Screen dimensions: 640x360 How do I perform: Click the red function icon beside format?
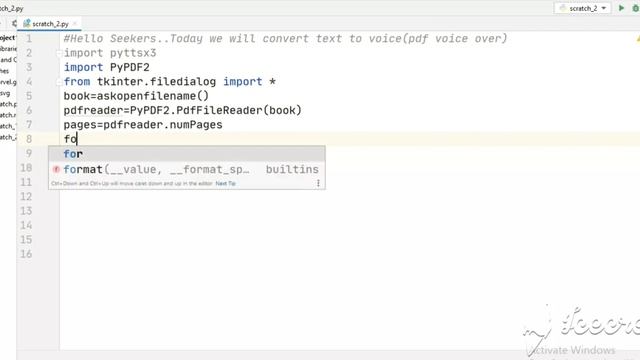56,169
